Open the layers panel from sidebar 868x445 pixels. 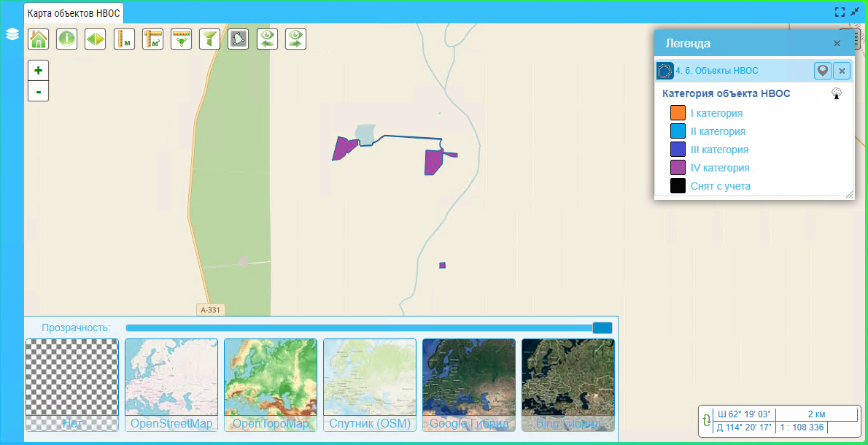click(x=12, y=34)
